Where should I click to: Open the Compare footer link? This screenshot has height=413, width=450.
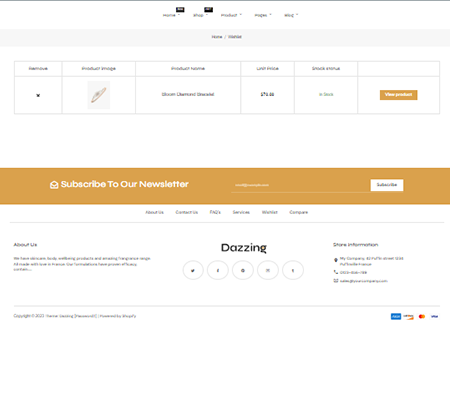[298, 212]
